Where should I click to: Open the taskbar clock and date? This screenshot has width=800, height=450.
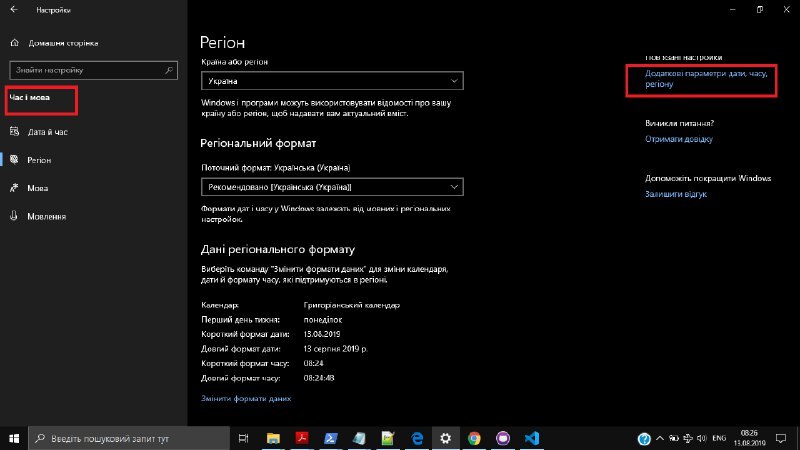749,438
